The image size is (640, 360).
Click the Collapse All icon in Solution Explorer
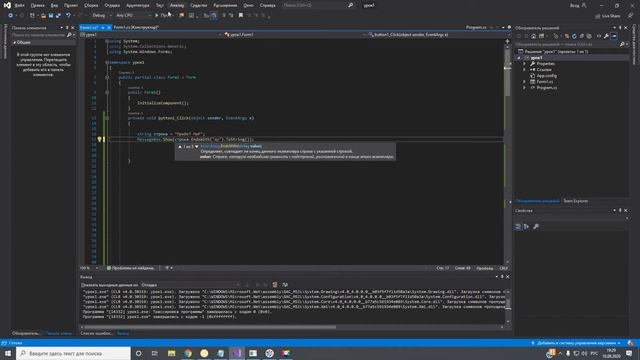(582, 36)
